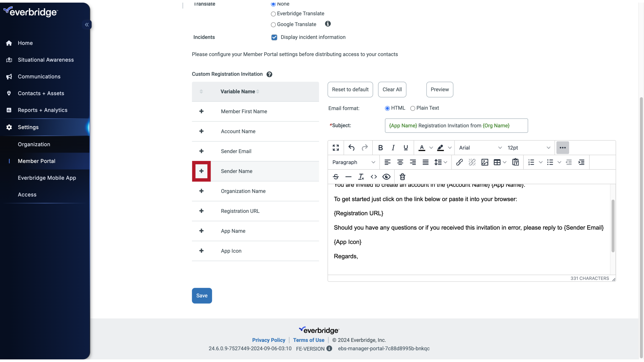Toggle more toolbar options ellipsis
Screen dimensions: 644x362
coord(562,148)
